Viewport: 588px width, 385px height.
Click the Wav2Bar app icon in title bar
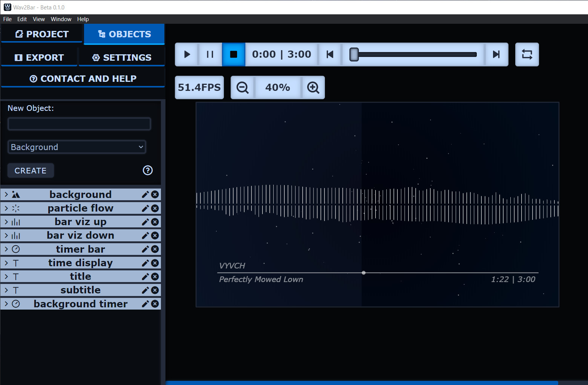point(8,7)
